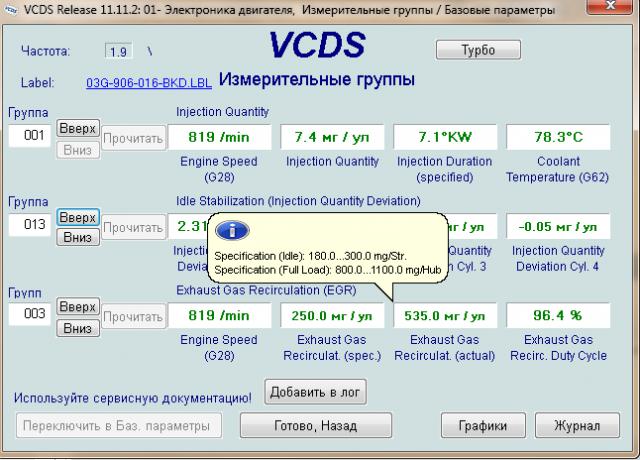The height and width of the screenshot is (460, 640).
Task: Edit the group 013 number field
Action: [x=29, y=226]
